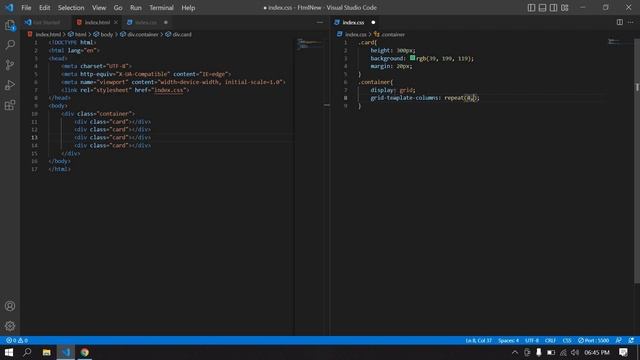Click errors and warnings status indicator
The height and width of the screenshot is (360, 640).
pos(17,340)
